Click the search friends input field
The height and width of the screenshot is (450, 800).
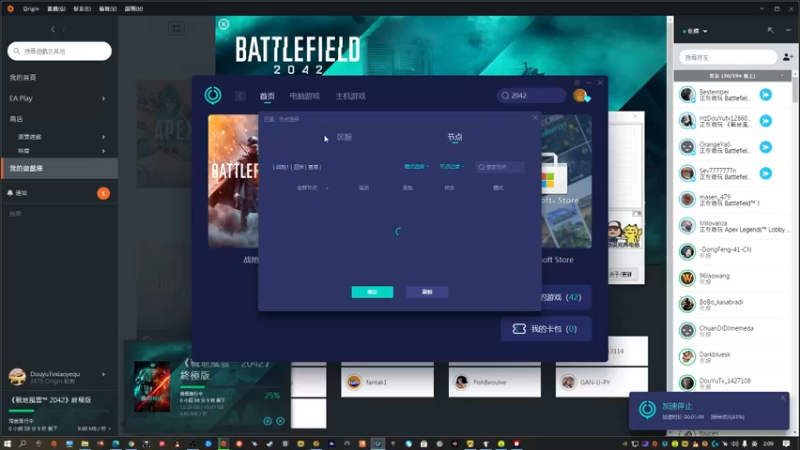pyautogui.click(x=728, y=57)
